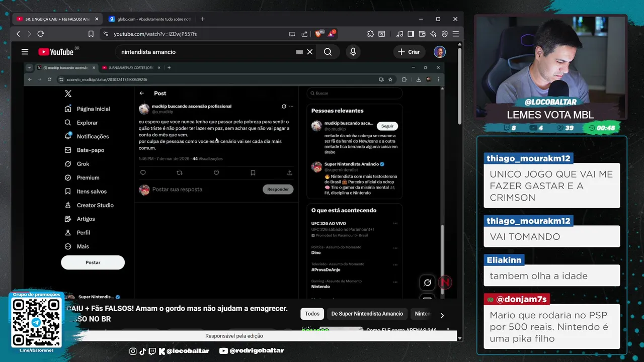The width and height of the screenshot is (644, 362).
Task: Run search with the magnifier button
Action: (x=328, y=52)
